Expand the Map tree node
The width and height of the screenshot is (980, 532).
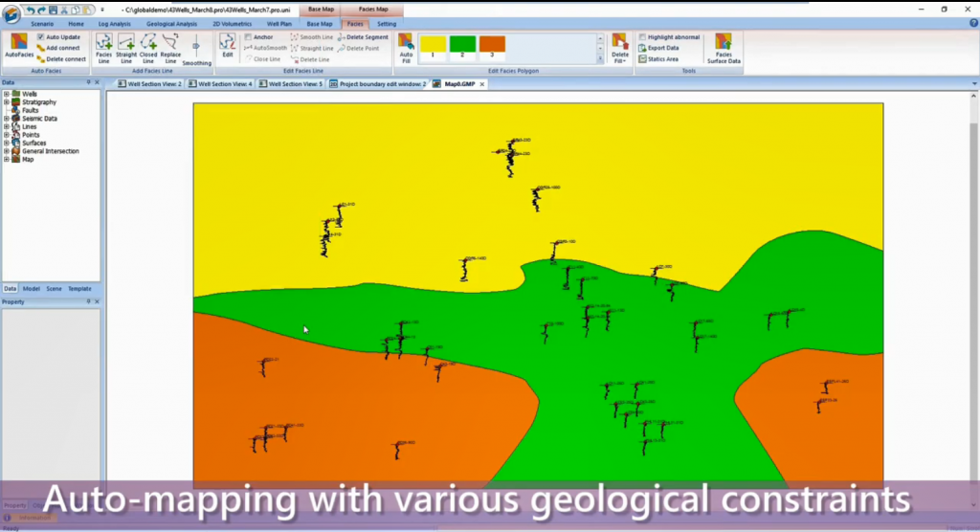tap(7, 159)
